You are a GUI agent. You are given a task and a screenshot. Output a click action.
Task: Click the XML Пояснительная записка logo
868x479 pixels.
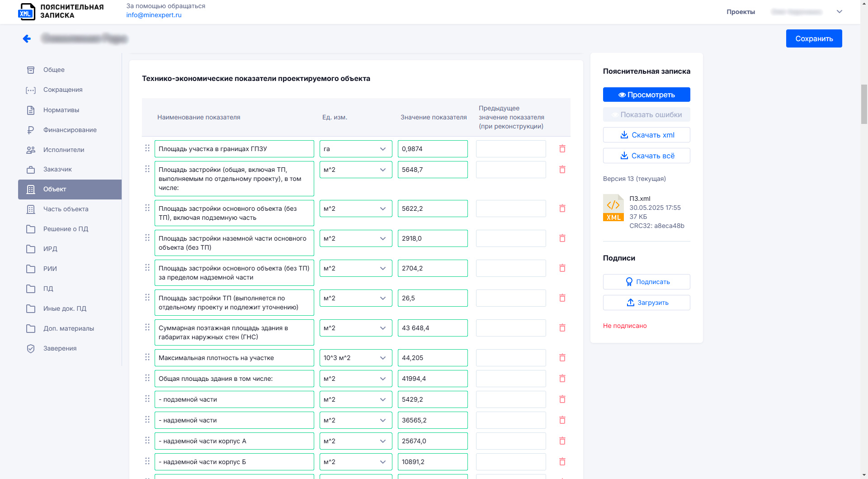(61, 11)
